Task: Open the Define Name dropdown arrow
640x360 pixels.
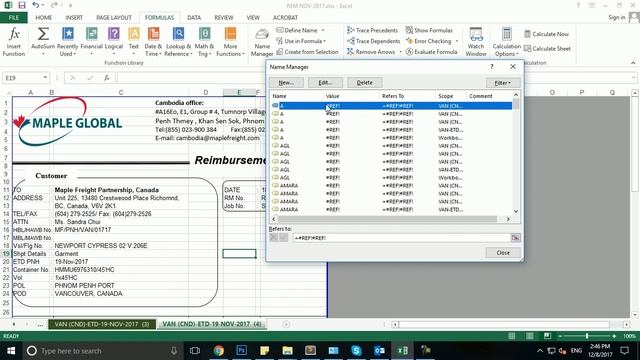Action: point(323,30)
